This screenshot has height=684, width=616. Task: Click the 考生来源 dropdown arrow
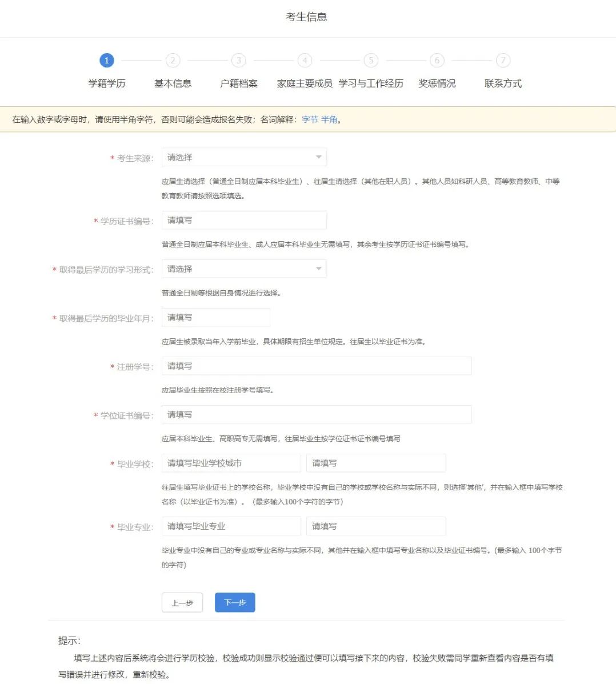(318, 157)
